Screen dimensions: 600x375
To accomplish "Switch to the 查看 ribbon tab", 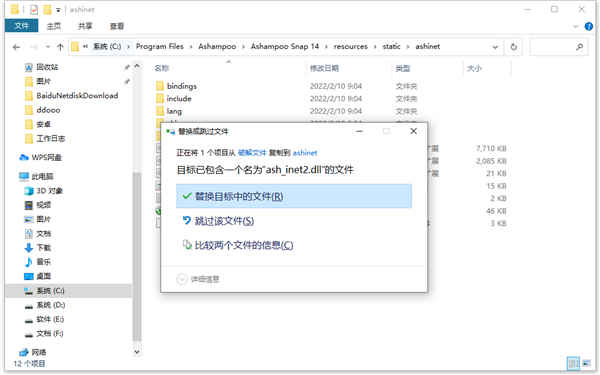I will pos(117,26).
